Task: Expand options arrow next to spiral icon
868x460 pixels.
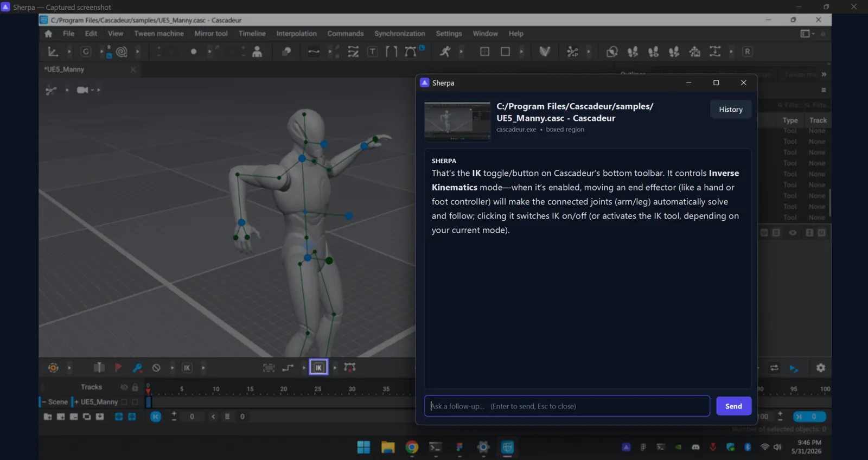Action: [138, 52]
